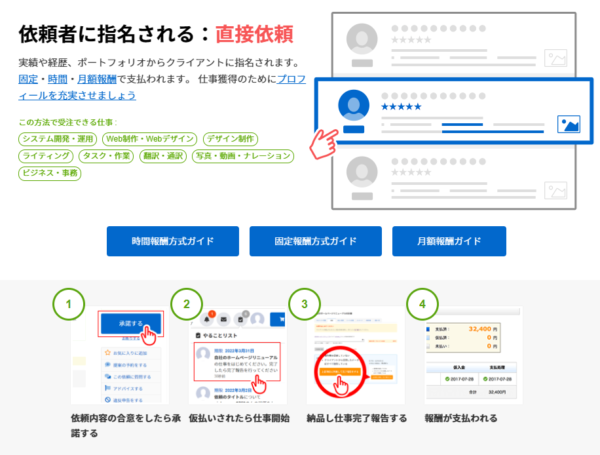This screenshot has width=600, height=455.
Task: Click the この方法で受注できる仕事 label
Action: [x=68, y=122]
